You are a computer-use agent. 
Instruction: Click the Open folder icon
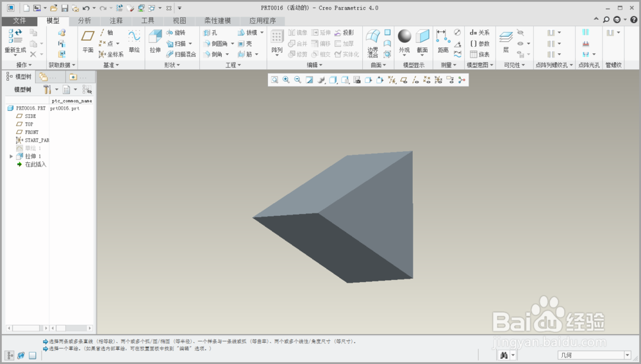(x=54, y=8)
